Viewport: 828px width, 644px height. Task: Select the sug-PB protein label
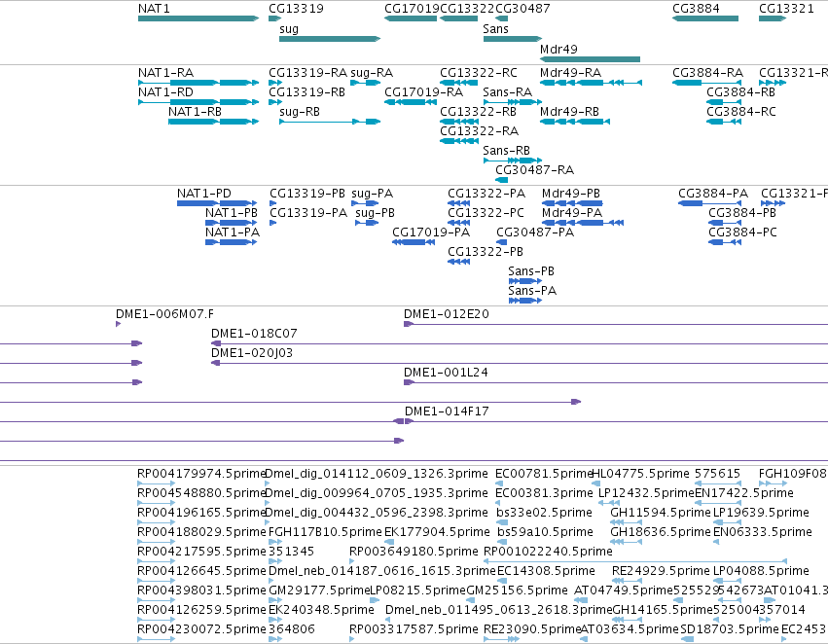click(x=375, y=213)
